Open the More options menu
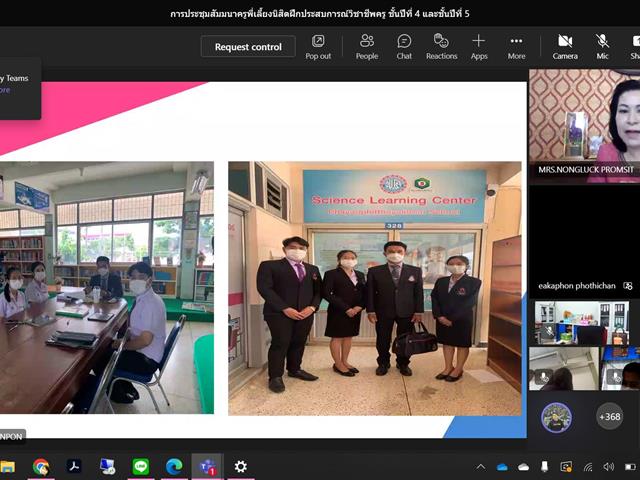The width and height of the screenshot is (640, 480). pyautogui.click(x=516, y=47)
